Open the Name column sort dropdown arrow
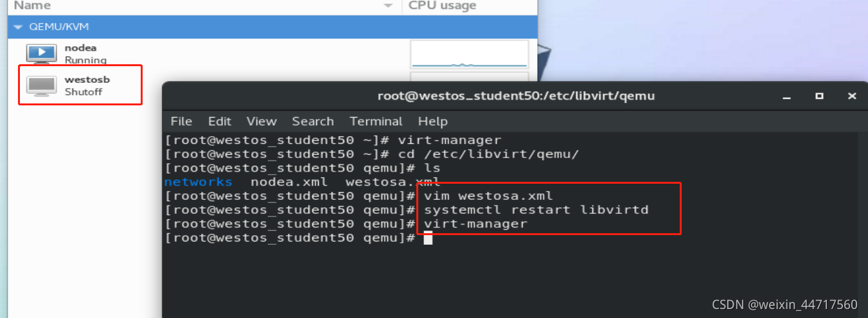The image size is (868, 318). point(387,6)
